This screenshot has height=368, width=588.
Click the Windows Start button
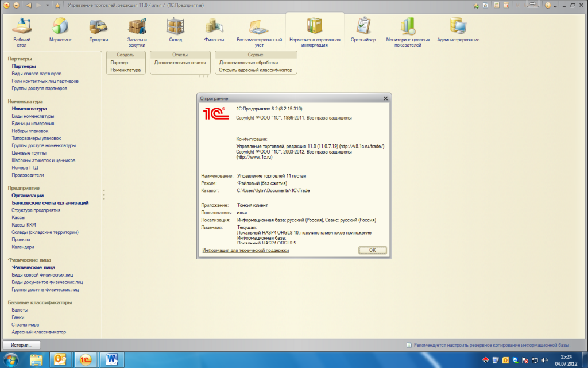[10, 360]
